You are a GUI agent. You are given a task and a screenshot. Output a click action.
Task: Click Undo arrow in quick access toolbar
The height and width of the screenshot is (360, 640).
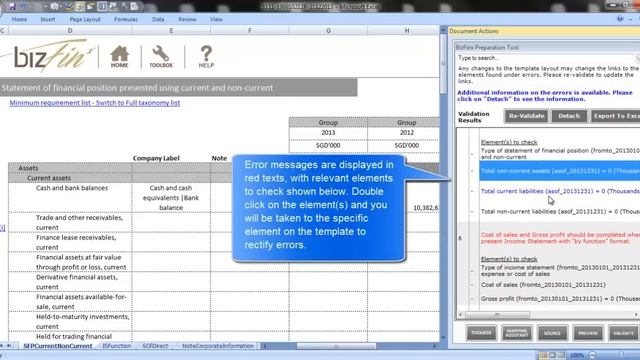pos(24,7)
